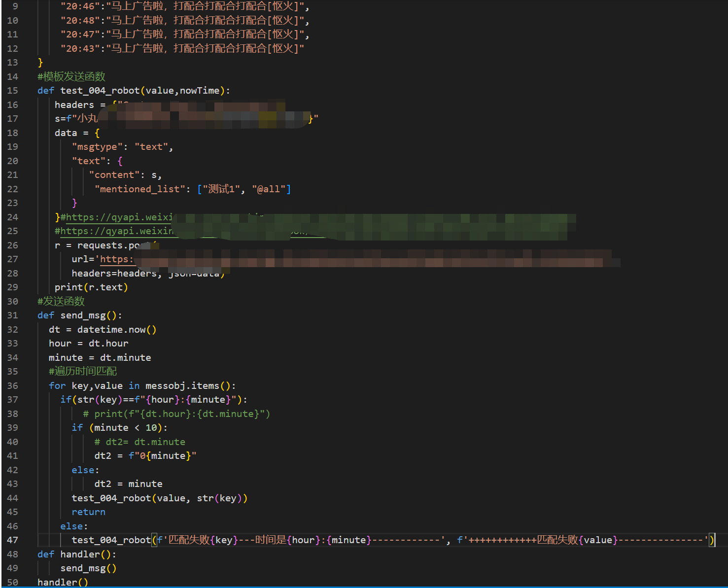
Task: Click the "20:43" dictionary key
Action: tap(80, 49)
